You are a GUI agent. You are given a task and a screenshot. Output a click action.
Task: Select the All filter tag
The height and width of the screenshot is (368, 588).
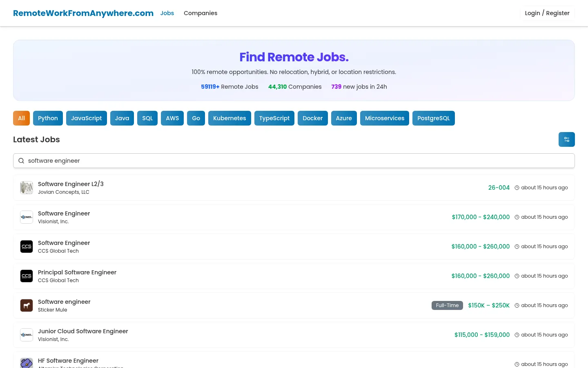coord(21,118)
